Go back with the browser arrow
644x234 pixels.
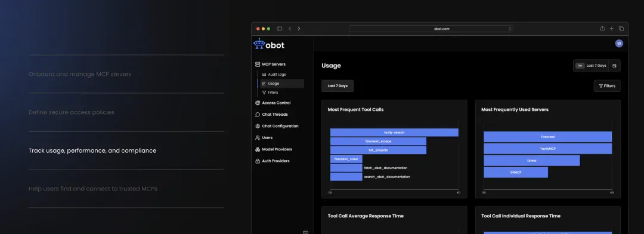[290, 29]
